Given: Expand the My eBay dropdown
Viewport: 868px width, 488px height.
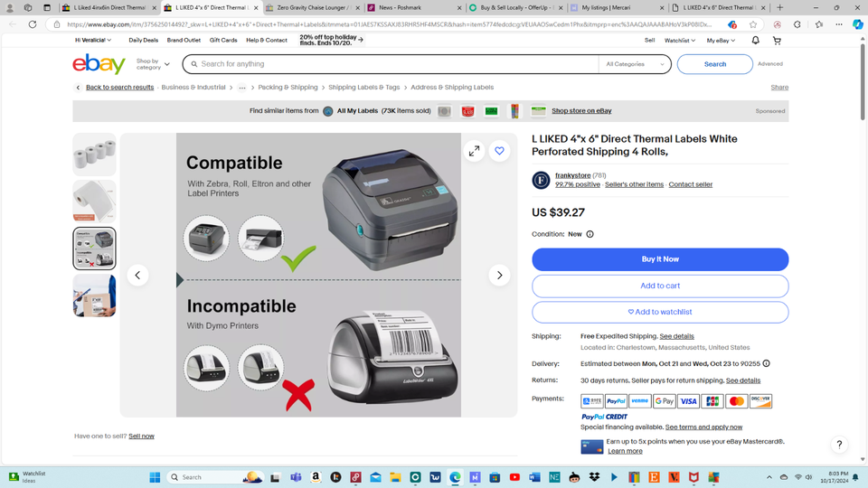Looking at the screenshot, I should point(721,41).
